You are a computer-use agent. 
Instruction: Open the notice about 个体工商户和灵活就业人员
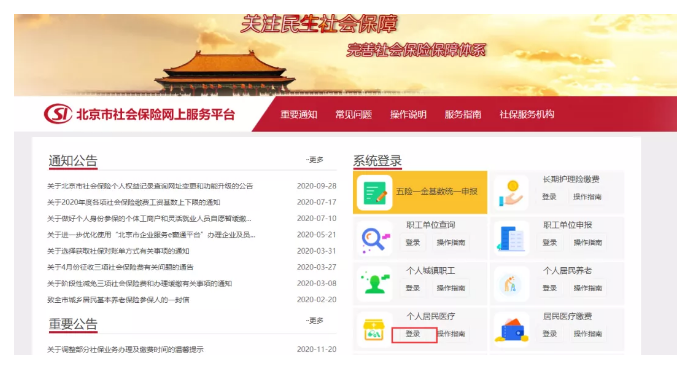[149, 218]
